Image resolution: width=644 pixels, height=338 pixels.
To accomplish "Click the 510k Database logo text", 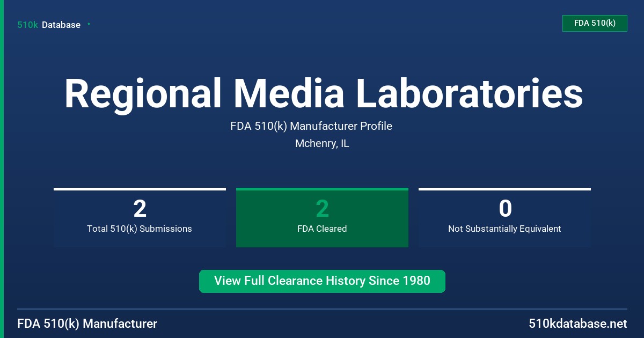I will point(49,25).
